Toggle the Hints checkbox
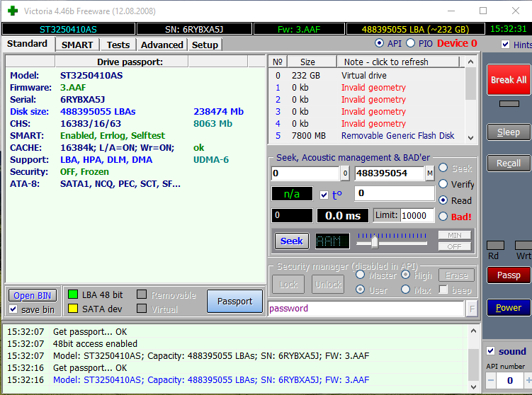 [x=506, y=45]
